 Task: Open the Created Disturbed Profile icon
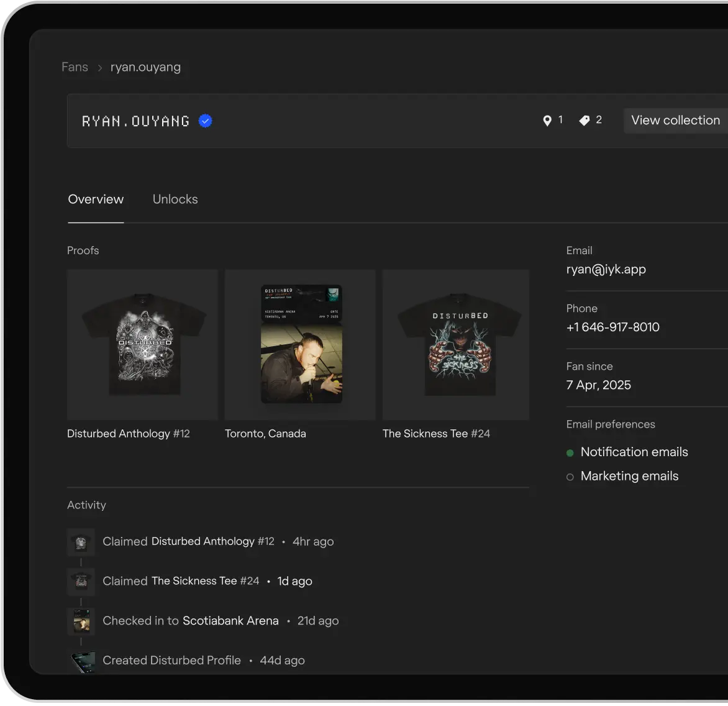click(x=83, y=662)
